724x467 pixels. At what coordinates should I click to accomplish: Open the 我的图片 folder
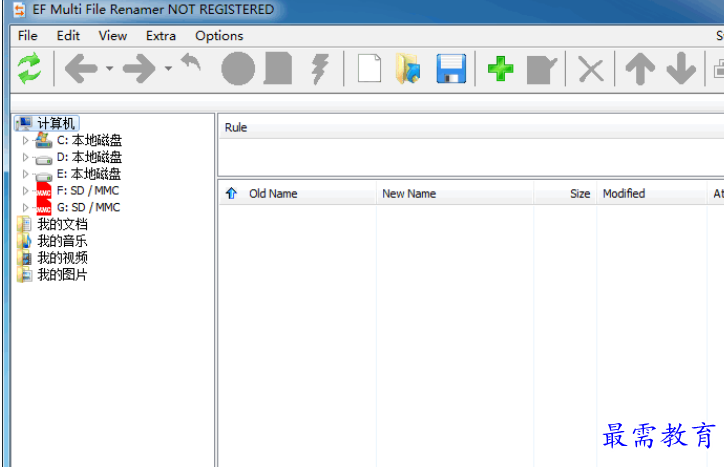[x=62, y=274]
